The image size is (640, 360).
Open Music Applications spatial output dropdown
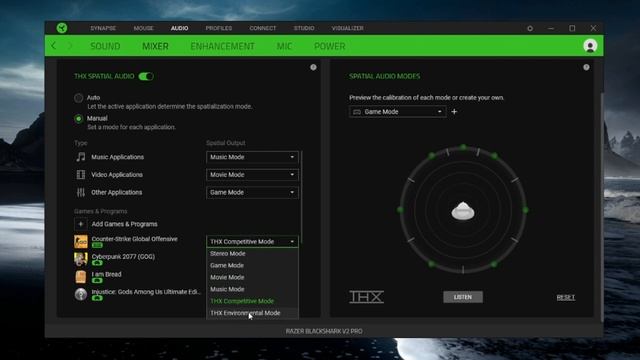252,157
